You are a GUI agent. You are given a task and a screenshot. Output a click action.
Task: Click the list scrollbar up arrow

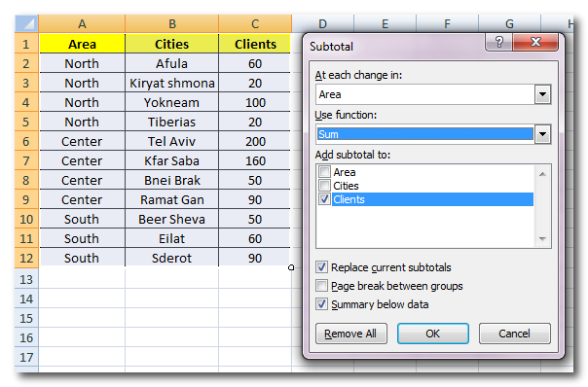coord(542,174)
